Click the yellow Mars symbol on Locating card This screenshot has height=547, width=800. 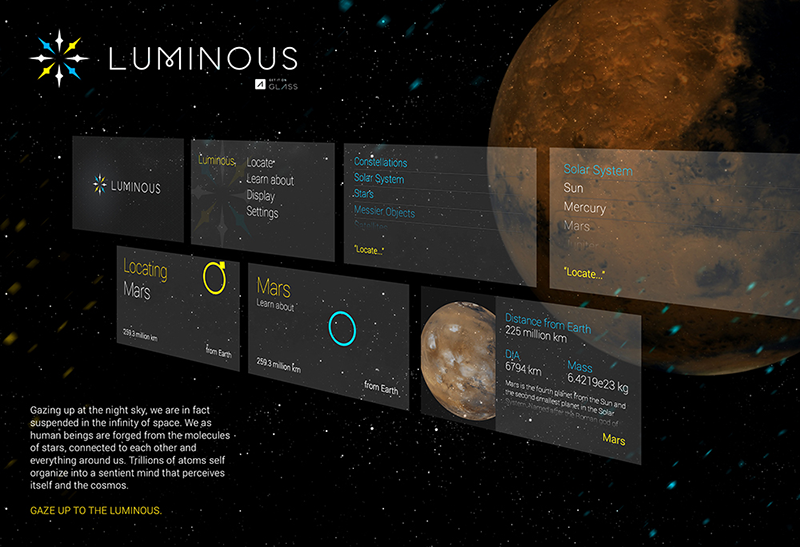tap(215, 277)
